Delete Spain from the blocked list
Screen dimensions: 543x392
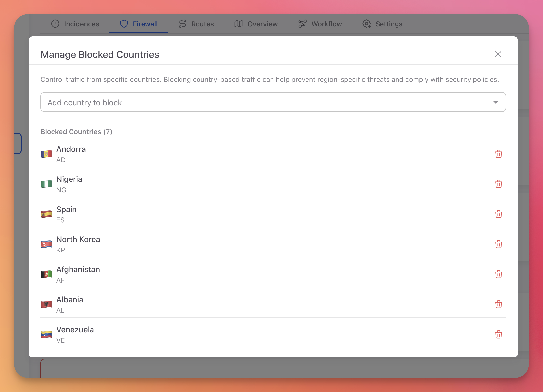pos(499,214)
